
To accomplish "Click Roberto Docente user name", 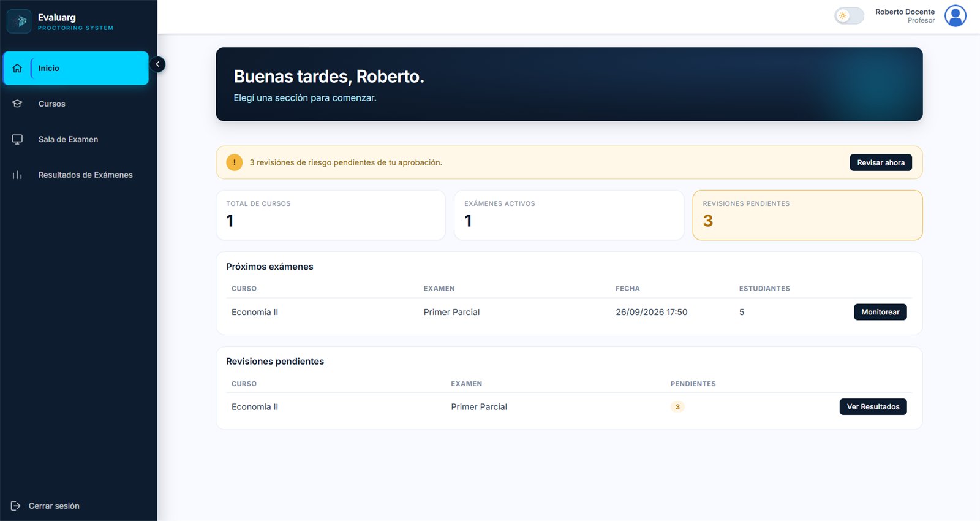I will [905, 12].
